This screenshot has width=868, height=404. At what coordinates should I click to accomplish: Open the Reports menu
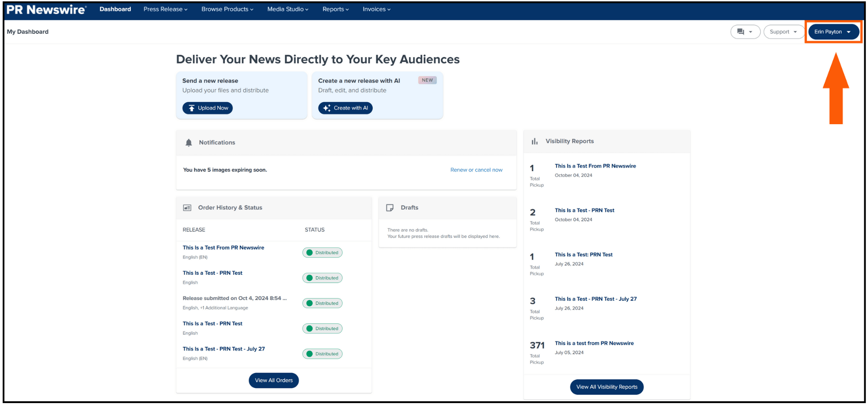pos(335,9)
